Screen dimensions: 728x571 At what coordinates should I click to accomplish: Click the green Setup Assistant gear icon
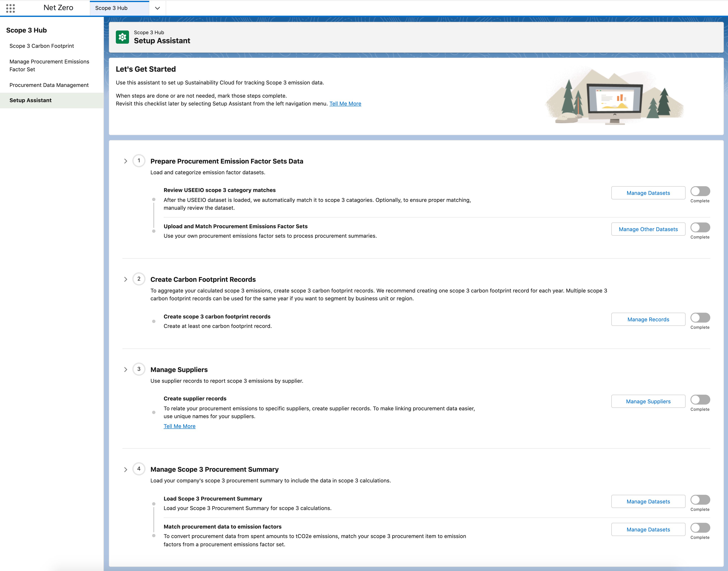tap(122, 37)
